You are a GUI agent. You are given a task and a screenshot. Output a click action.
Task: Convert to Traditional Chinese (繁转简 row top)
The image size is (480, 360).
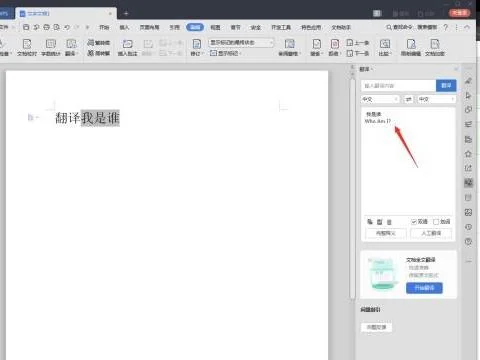coord(99,43)
